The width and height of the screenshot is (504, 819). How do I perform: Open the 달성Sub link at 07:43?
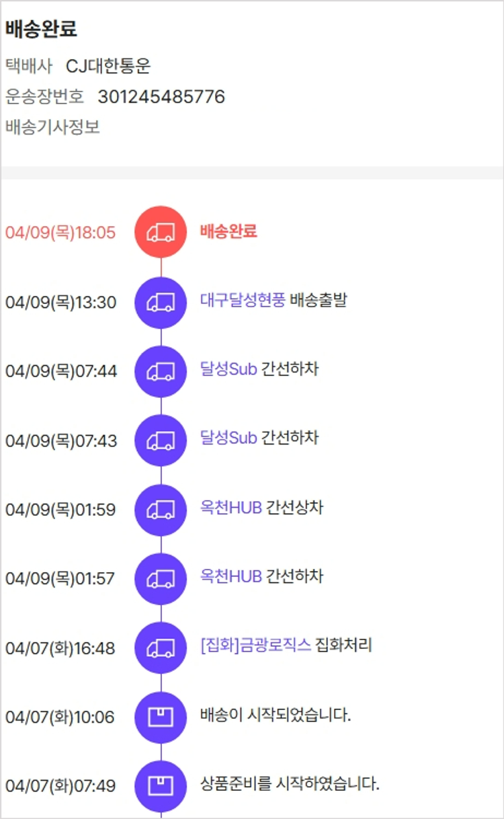228,438
